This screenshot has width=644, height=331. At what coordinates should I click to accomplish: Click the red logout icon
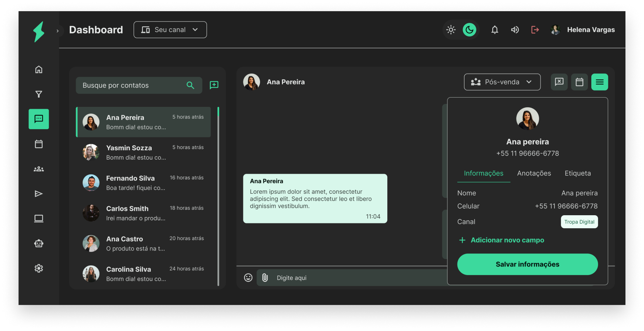pos(535,30)
